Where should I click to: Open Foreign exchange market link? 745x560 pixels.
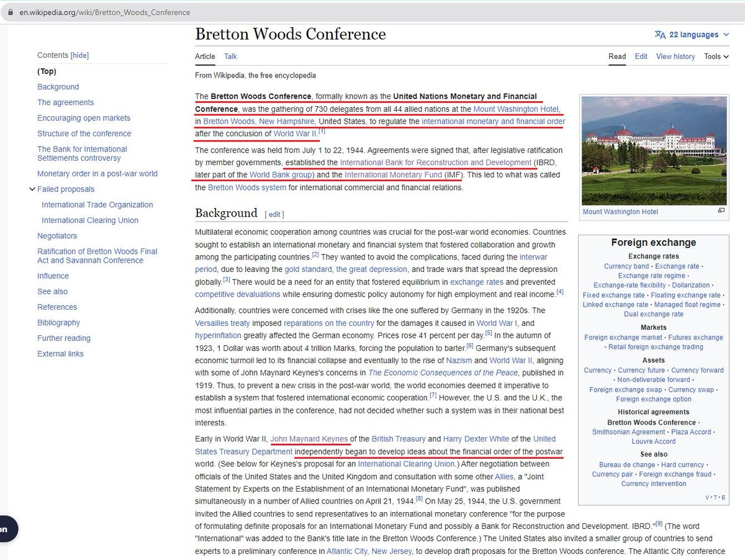click(623, 338)
